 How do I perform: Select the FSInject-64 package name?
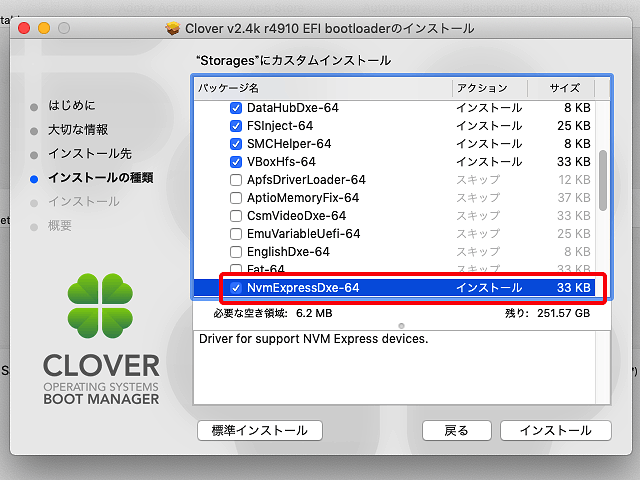tap(280, 126)
